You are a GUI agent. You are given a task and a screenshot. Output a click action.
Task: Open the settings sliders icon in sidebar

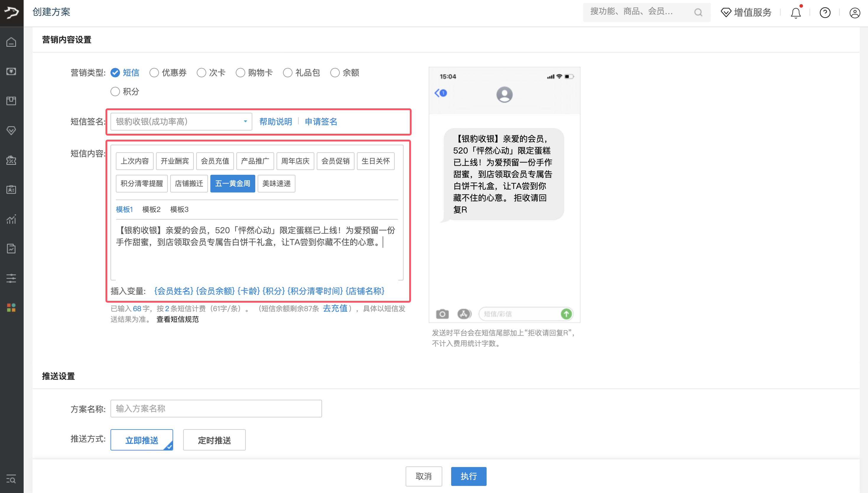(x=12, y=278)
